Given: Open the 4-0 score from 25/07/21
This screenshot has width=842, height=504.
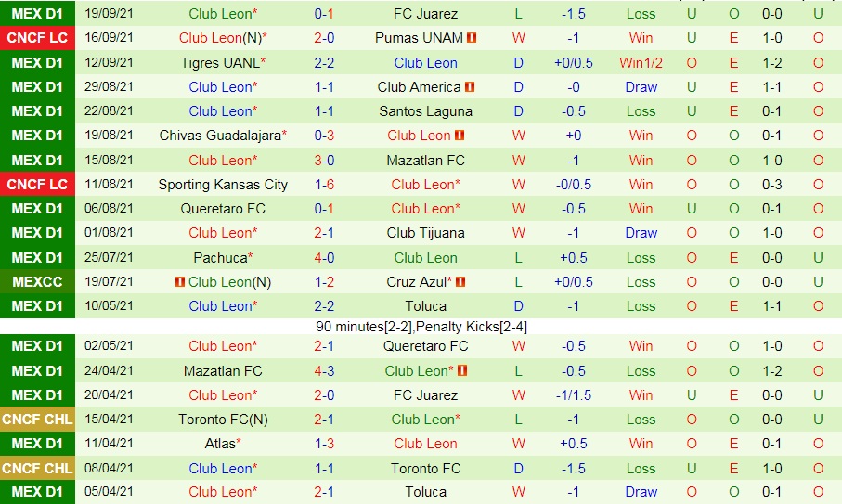Looking at the screenshot, I should click(x=324, y=258).
